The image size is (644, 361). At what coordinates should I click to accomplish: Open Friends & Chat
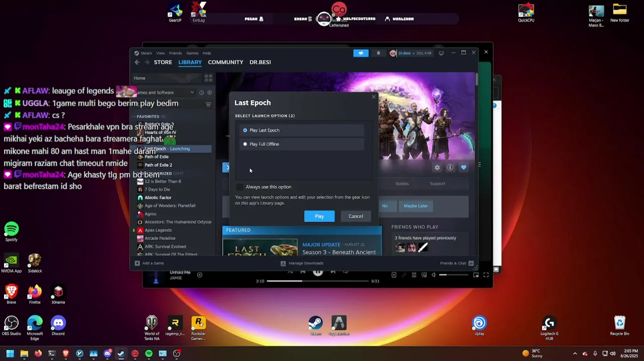point(456,263)
